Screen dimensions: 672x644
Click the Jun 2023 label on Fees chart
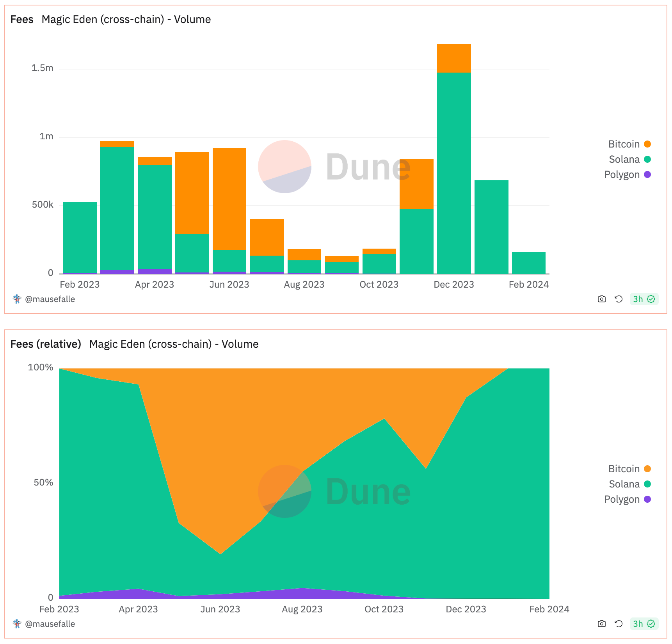click(x=229, y=285)
